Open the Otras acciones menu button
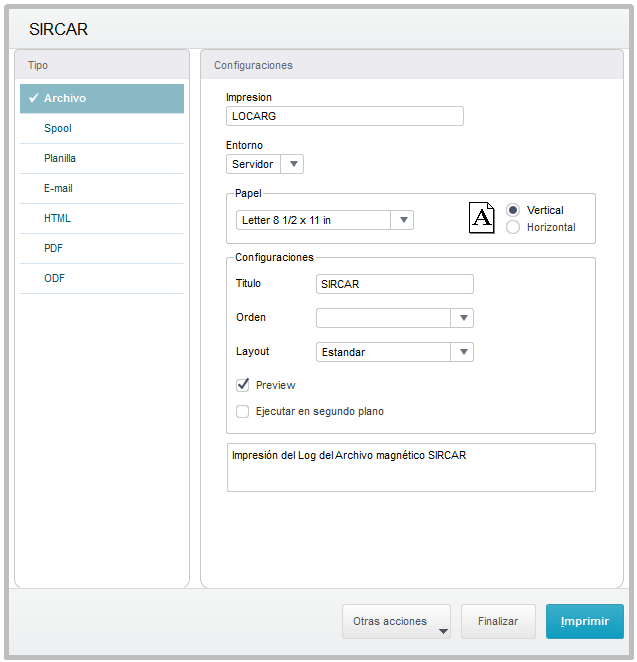Screen dimensions: 637x662 [396, 621]
